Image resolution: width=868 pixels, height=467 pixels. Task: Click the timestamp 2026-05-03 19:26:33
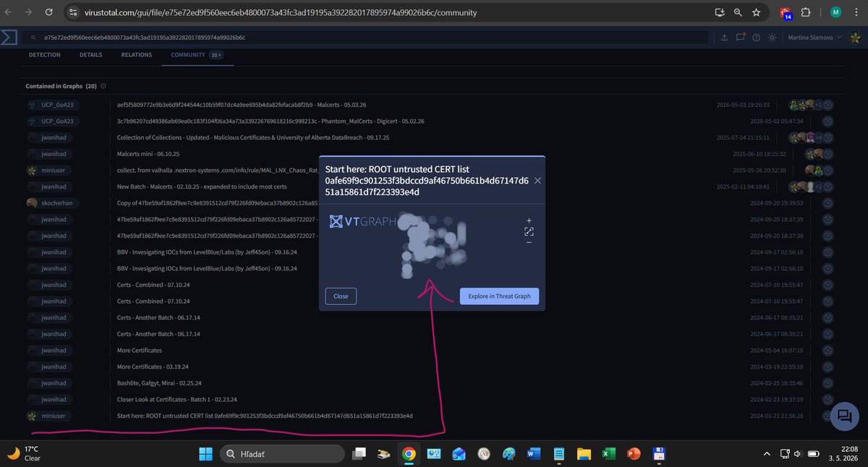(x=743, y=105)
